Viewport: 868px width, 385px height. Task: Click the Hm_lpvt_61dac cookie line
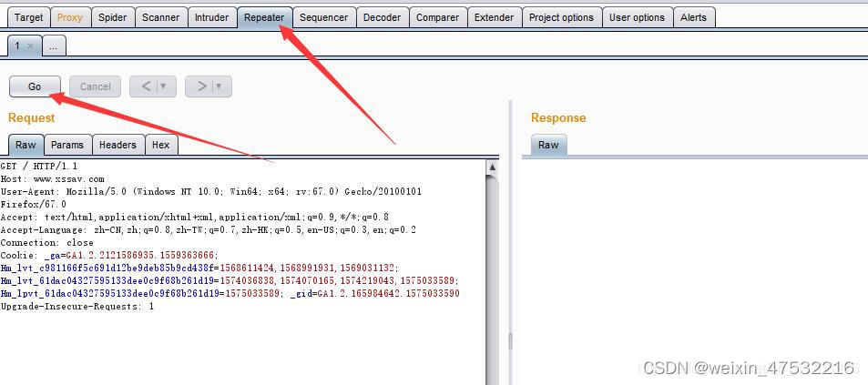(230, 293)
